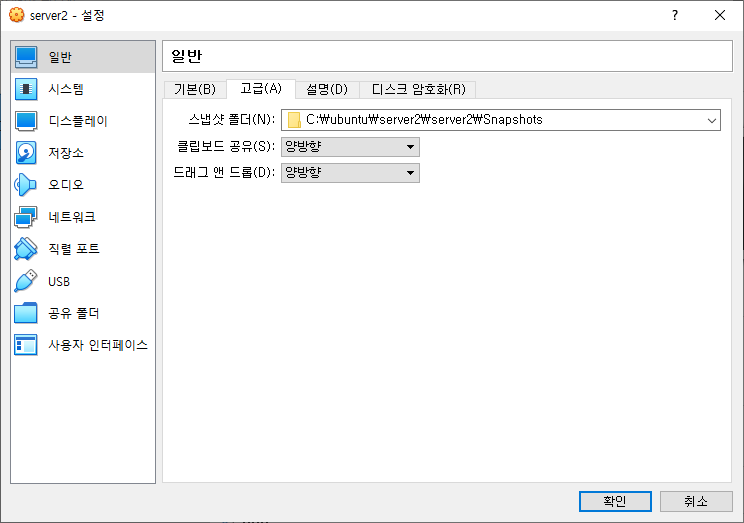Open the 오디오 (Audio) speaker icon
The height and width of the screenshot is (523, 744).
pyautogui.click(x=26, y=185)
